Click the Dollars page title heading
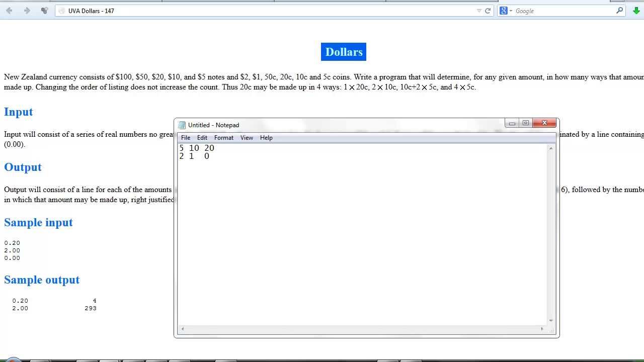 click(344, 52)
